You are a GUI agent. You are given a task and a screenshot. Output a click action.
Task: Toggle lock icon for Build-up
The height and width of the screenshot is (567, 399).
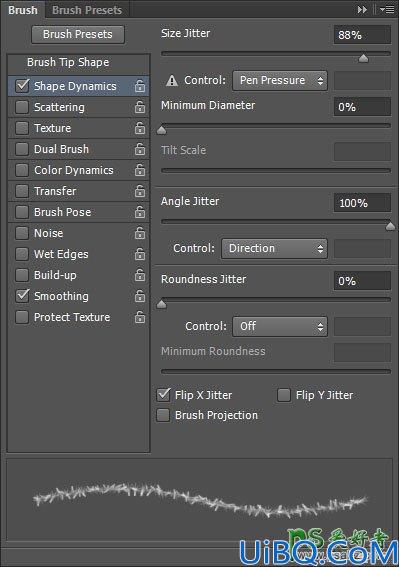140,275
